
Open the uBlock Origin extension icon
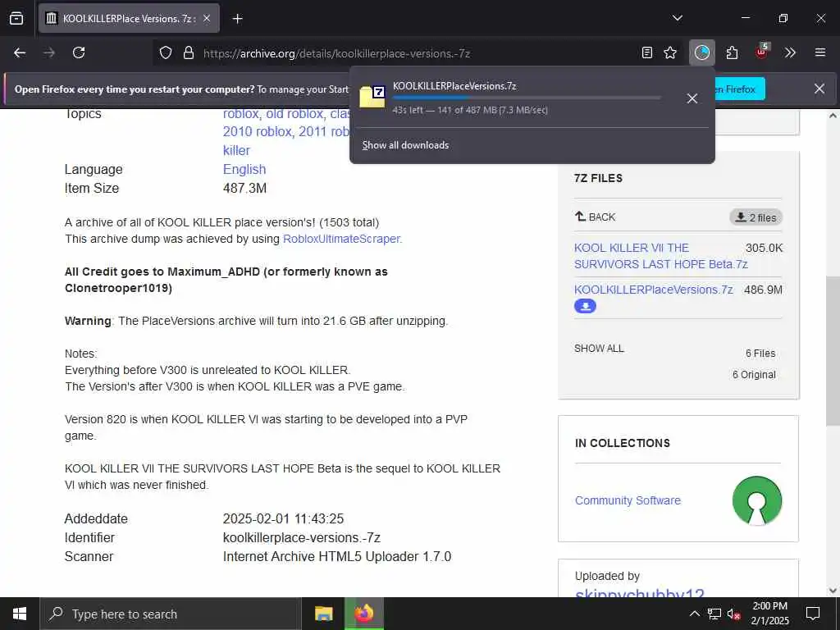point(761,52)
